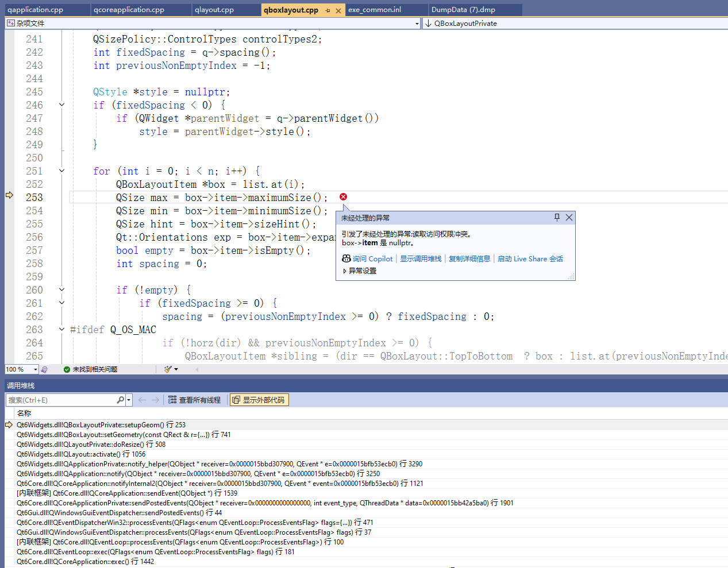Switch to the exe_common.inl tab

click(375, 10)
